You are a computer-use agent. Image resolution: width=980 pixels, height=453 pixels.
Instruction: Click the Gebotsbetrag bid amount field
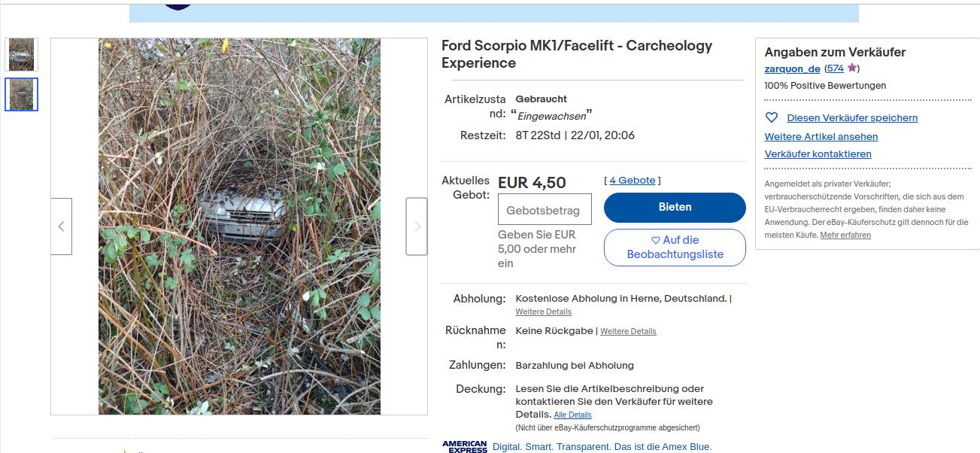(x=545, y=210)
